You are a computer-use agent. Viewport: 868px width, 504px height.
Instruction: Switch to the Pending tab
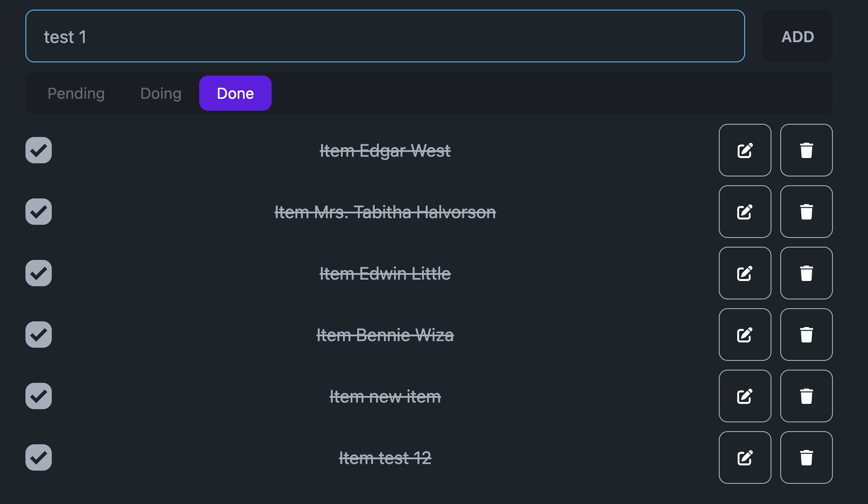coord(76,93)
